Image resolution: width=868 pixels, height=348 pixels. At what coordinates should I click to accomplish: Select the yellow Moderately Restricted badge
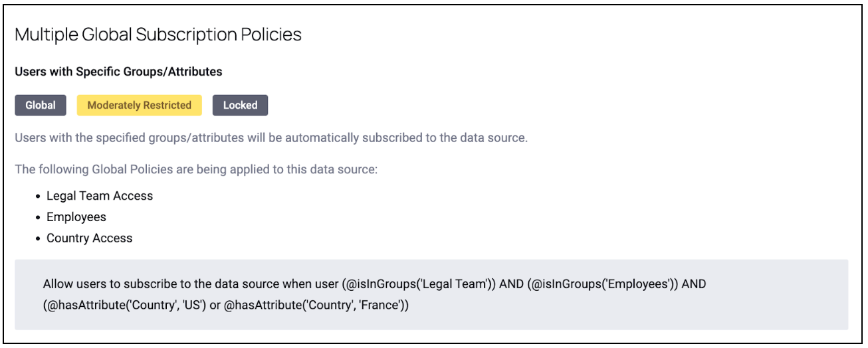(140, 105)
